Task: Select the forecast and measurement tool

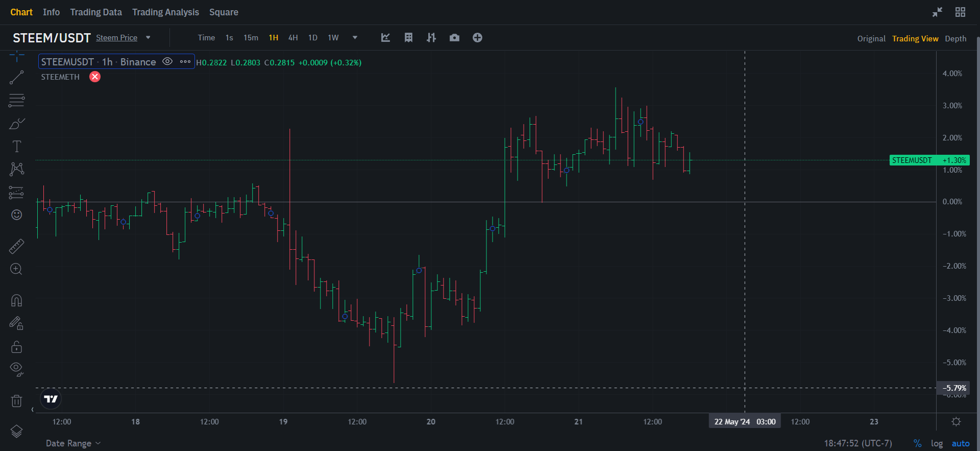Action: point(16,192)
